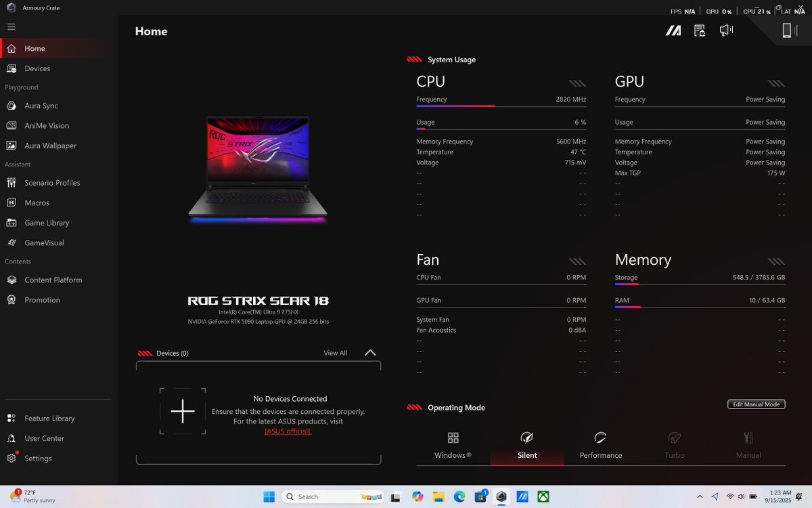812x508 pixels.
Task: Click the CPU Frequency usage bar
Action: pyautogui.click(x=501, y=106)
